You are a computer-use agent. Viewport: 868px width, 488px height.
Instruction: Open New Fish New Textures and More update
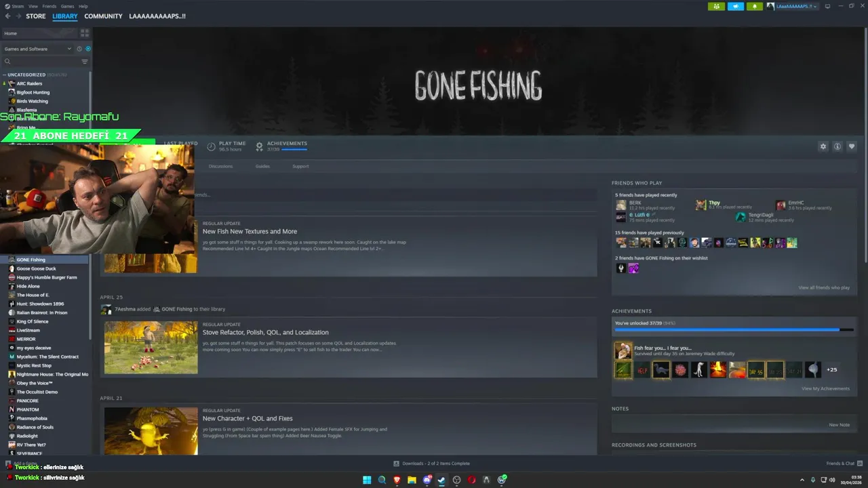coord(250,231)
